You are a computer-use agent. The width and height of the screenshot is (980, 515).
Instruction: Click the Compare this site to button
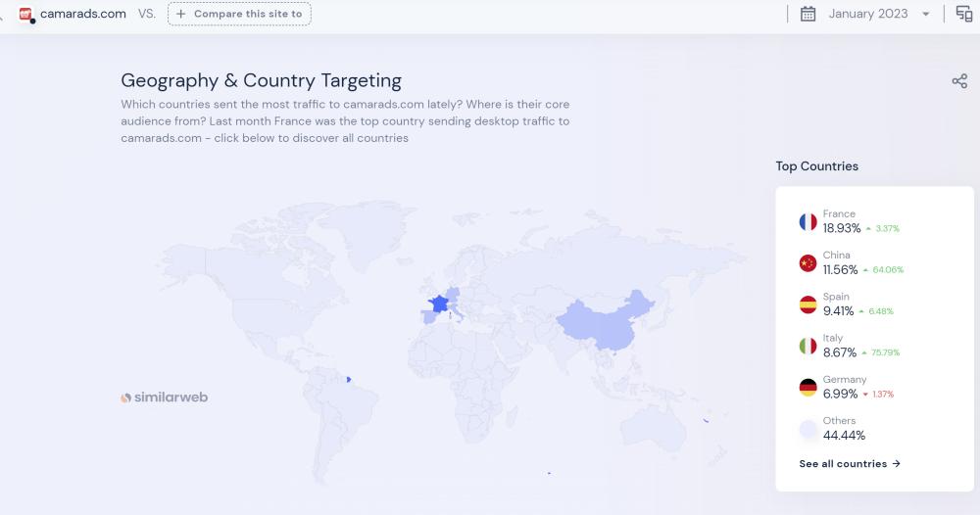click(x=239, y=14)
